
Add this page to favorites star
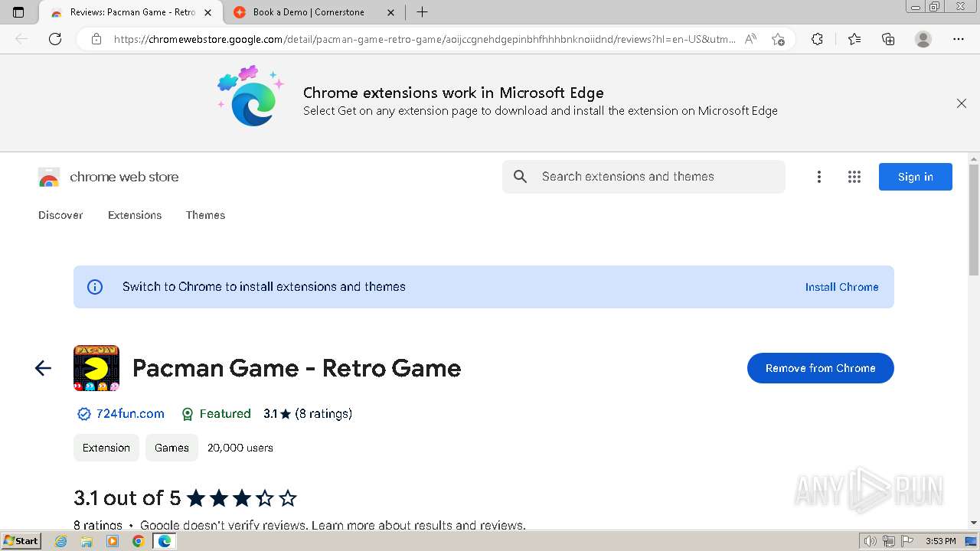coord(778,39)
